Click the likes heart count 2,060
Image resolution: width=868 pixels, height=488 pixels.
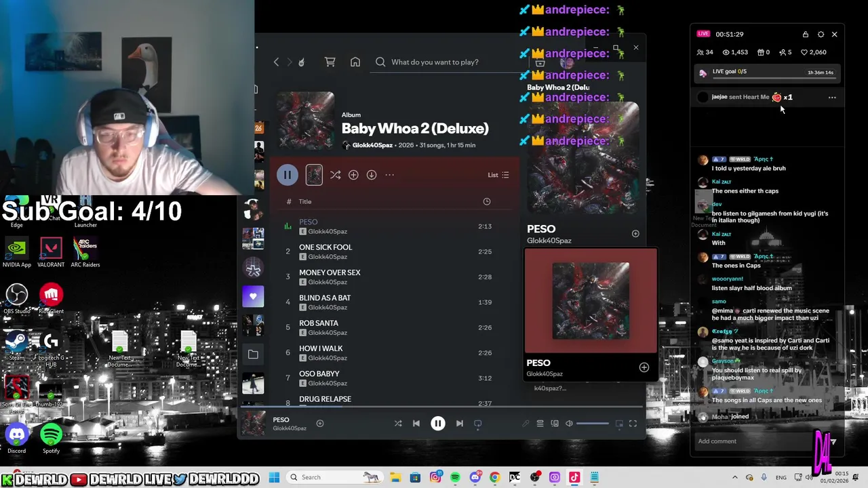click(814, 52)
